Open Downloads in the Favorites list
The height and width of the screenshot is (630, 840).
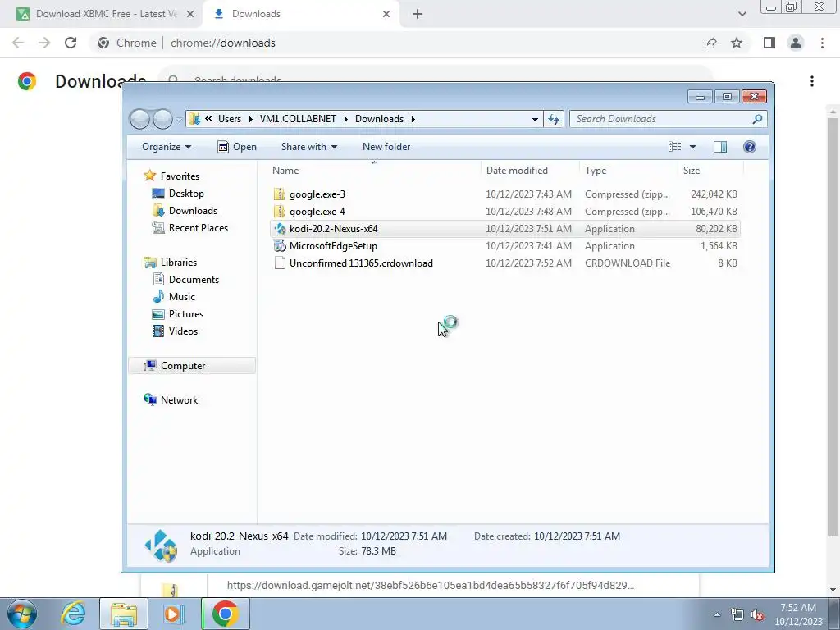tap(193, 211)
